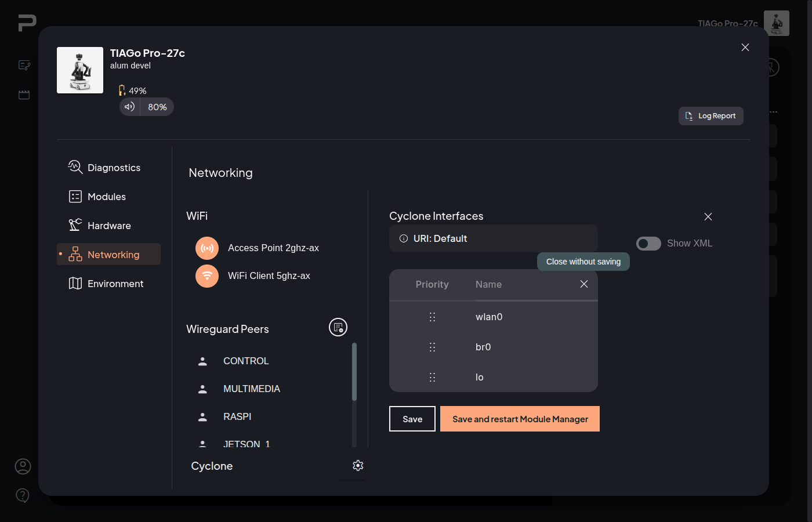Click the battery level icon
This screenshot has width=812, height=522.
tap(122, 90)
